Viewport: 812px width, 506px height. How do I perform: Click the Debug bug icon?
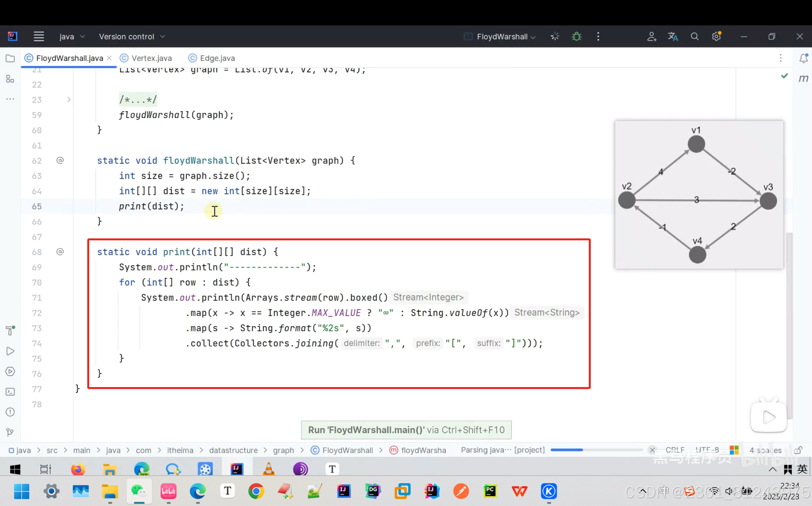pos(576,36)
